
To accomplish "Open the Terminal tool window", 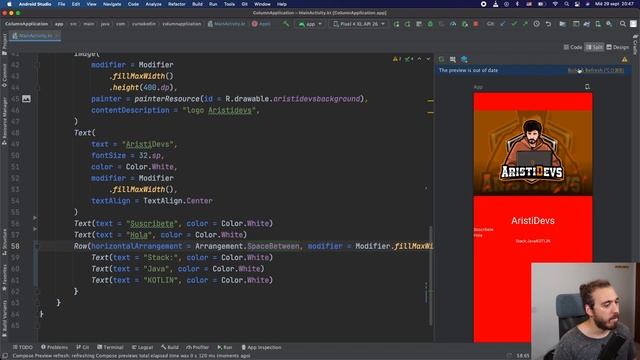I will click(110, 347).
